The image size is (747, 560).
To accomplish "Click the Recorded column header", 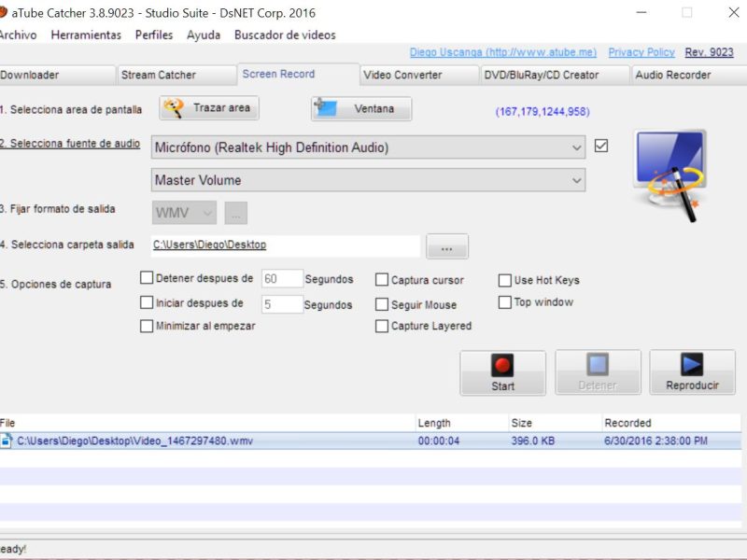I will (671, 423).
